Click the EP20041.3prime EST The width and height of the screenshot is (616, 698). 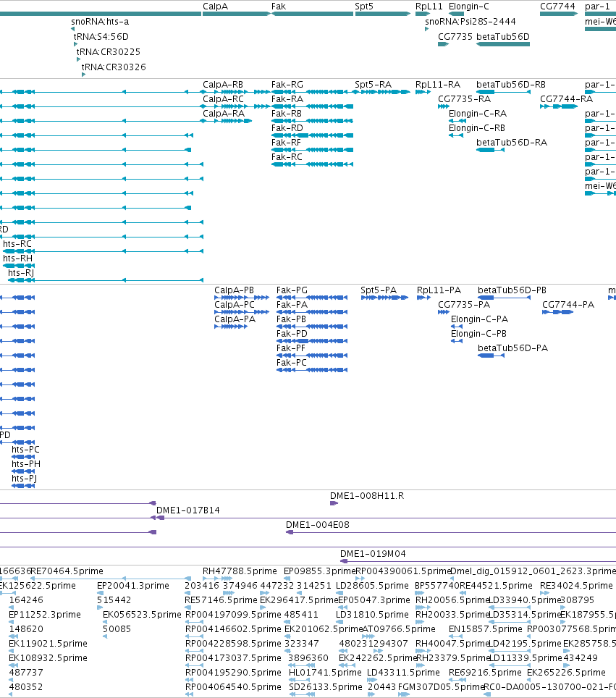[x=100, y=593]
